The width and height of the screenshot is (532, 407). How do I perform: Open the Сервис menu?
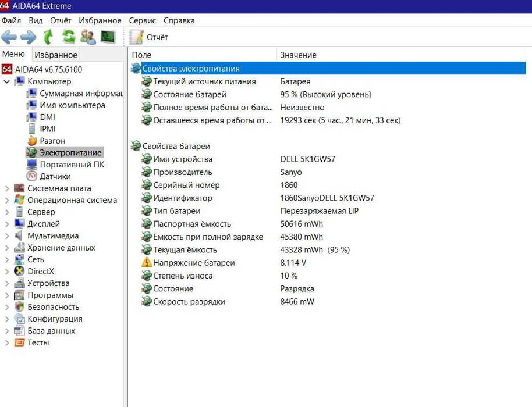[x=143, y=21]
